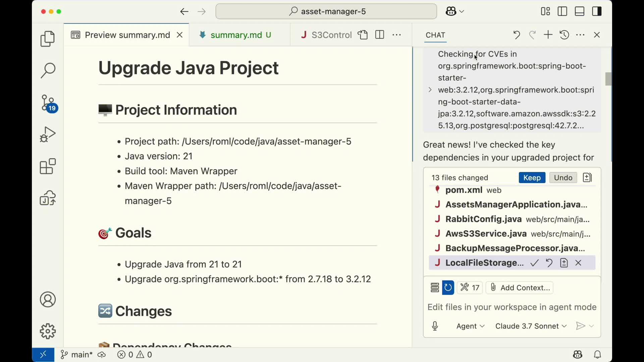
Task: Show chat history via the clock icon
Action: [564, 35]
